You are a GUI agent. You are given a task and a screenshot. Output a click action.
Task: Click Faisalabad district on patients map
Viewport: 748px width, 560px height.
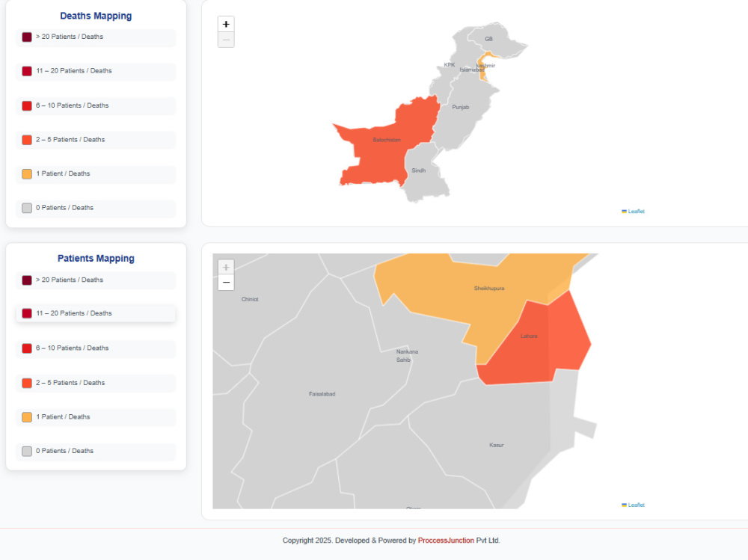322,394
